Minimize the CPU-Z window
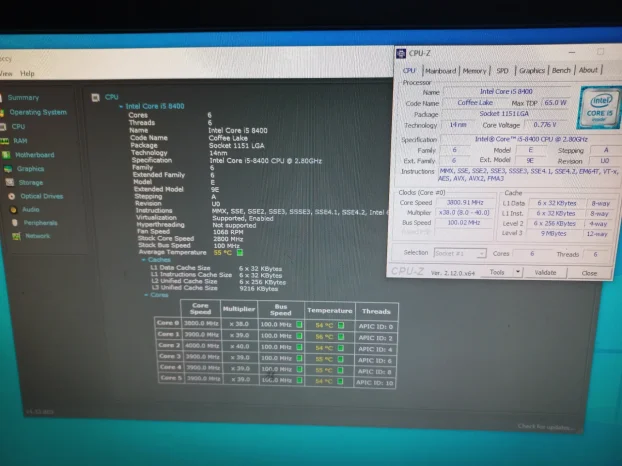Image resolution: width=622 pixels, height=466 pixels. point(572,52)
